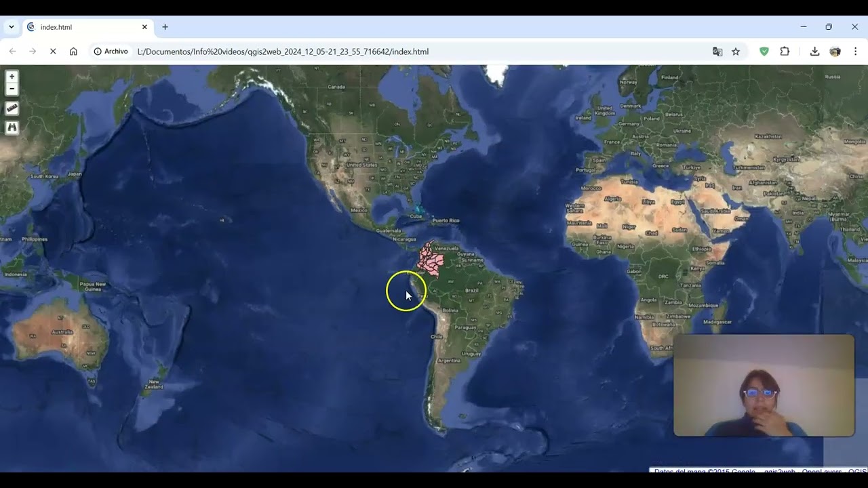Open the Chrome three-dot menu
The image size is (868, 488).
(855, 52)
